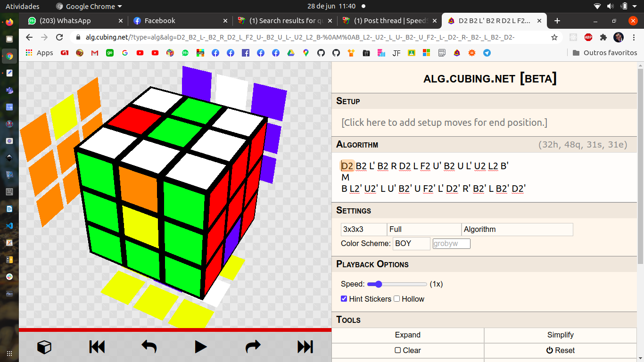Click the setup moves input area
This screenshot has width=644, height=362.
click(484, 123)
